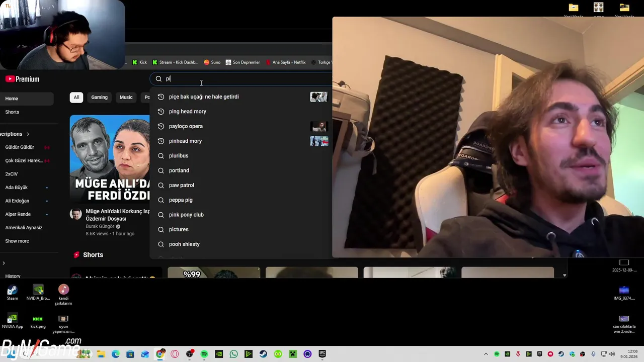Open Steam desktop shortcut
This screenshot has width=644, height=362.
(x=13, y=293)
